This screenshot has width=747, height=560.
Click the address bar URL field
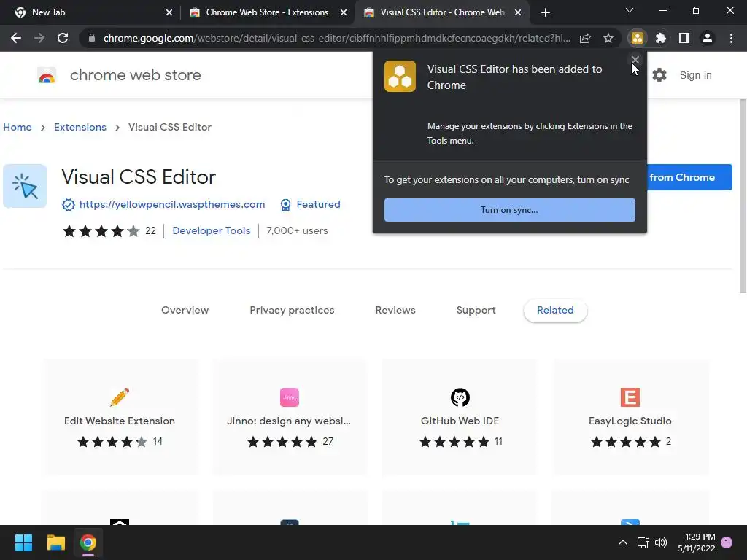coord(336,38)
